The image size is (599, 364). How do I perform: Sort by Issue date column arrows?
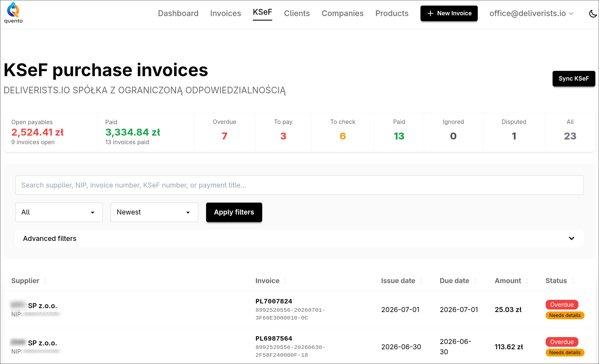(421, 281)
